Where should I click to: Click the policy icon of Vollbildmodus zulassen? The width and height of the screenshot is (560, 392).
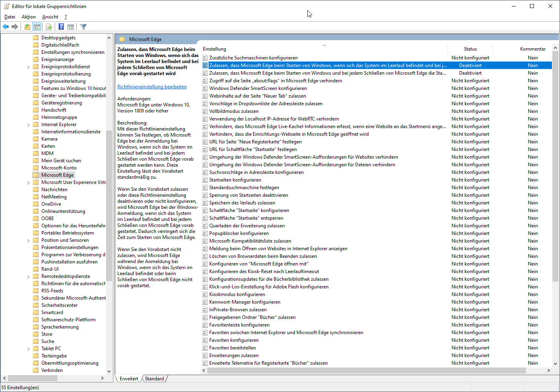[x=205, y=111]
